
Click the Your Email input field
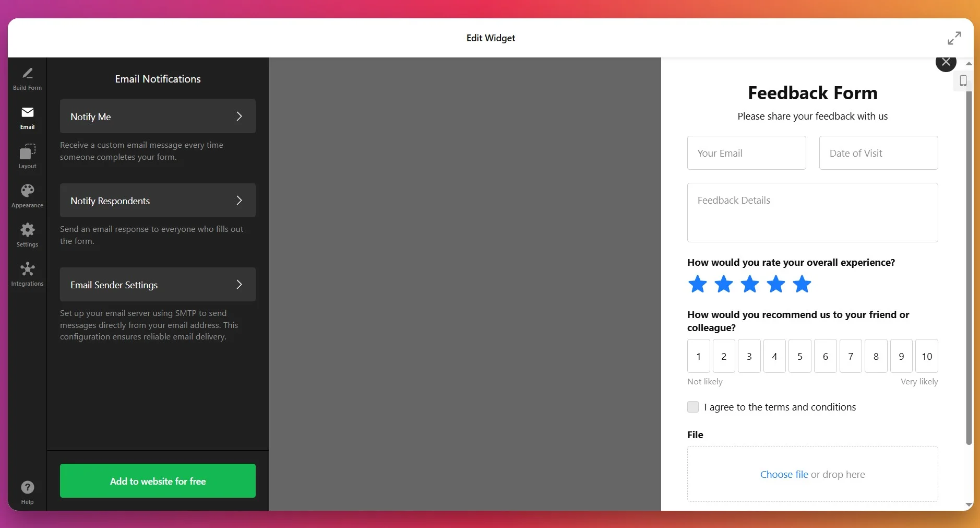[746, 152]
